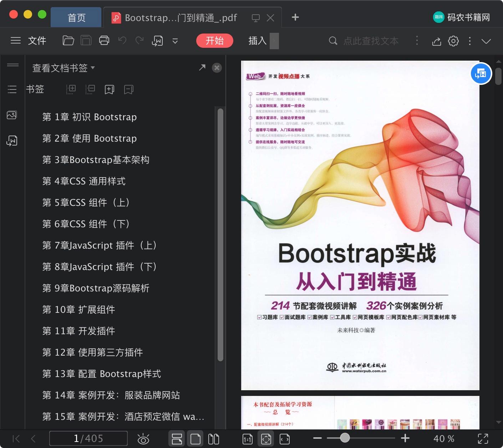503x448 pixels.
Task: Click the 码农书籍网 account label
Action: [x=469, y=17]
